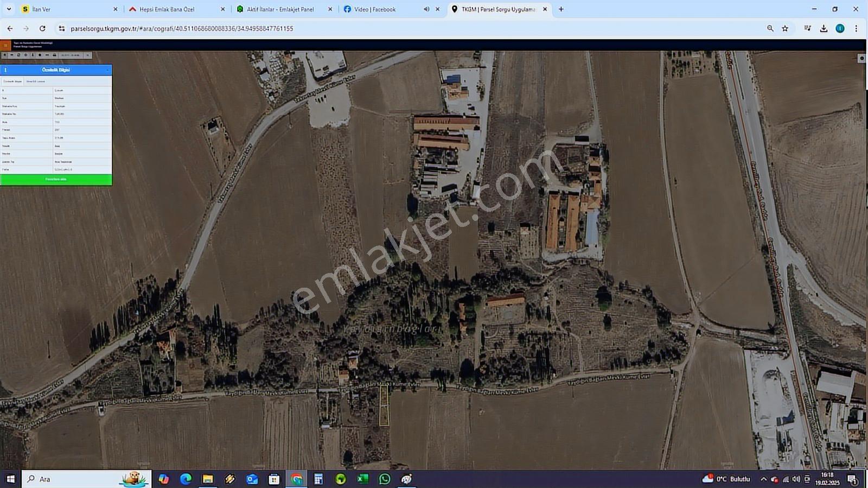Open a new browser tab
This screenshot has height=488, width=868.
coord(561,9)
